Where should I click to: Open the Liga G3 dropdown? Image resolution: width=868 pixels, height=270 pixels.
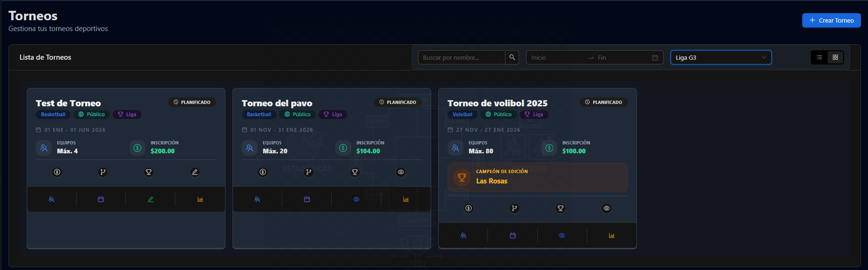coord(721,57)
